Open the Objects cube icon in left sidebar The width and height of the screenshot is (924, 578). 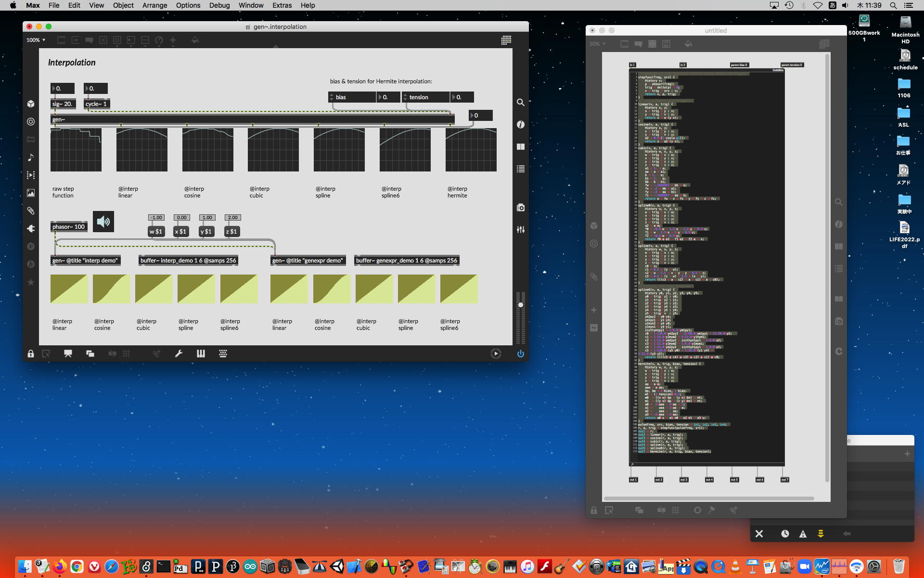click(x=31, y=104)
